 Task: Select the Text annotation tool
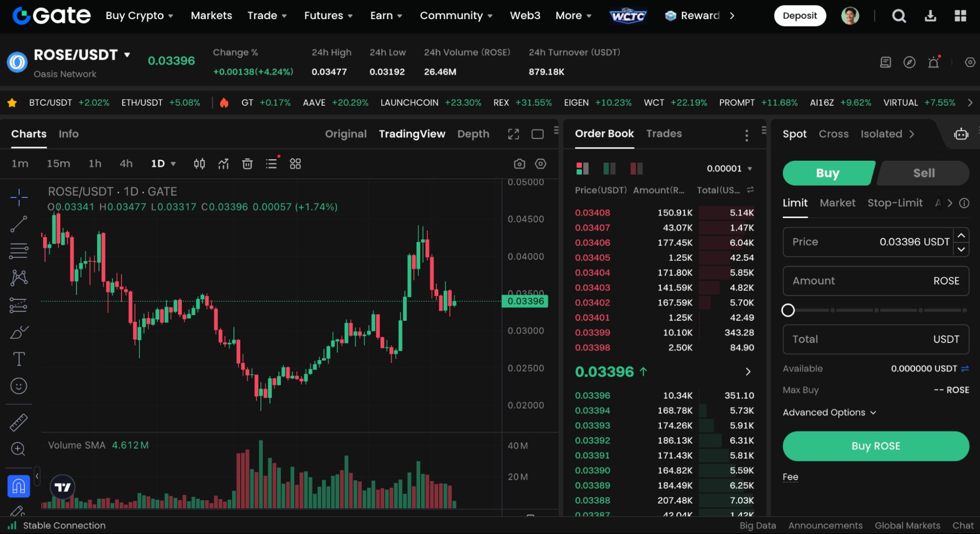pos(19,359)
